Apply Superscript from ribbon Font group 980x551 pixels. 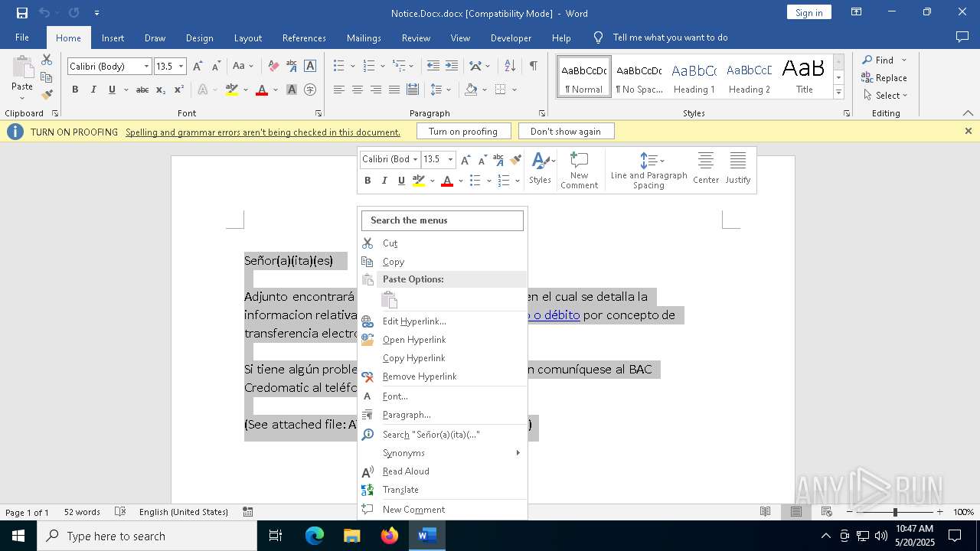click(178, 90)
